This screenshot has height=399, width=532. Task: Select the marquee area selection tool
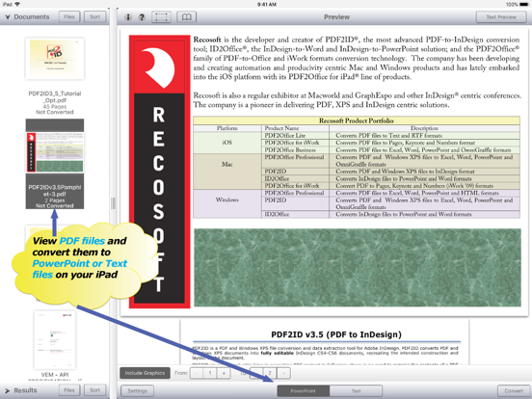161,17
